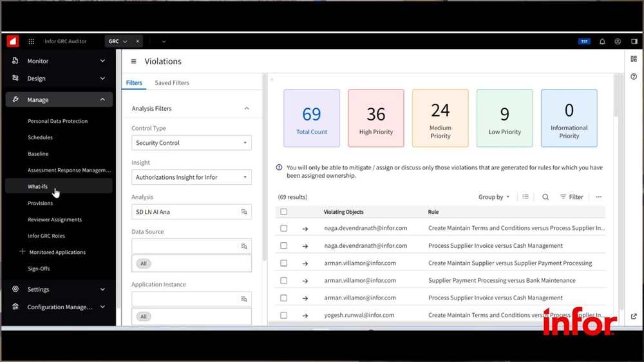Click the Analysis lookup icon
The width and height of the screenshot is (644, 362).
(244, 212)
